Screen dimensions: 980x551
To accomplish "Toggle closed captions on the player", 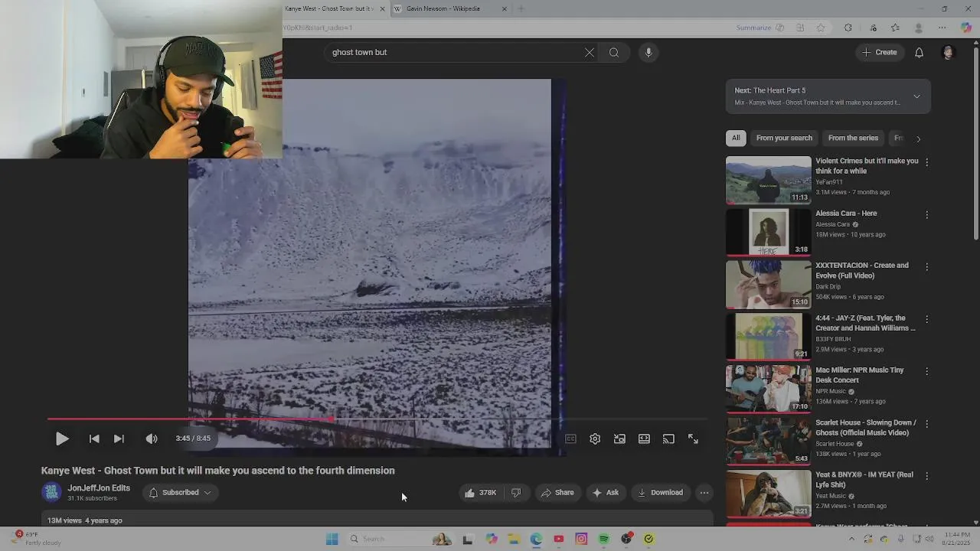I will pos(570,439).
